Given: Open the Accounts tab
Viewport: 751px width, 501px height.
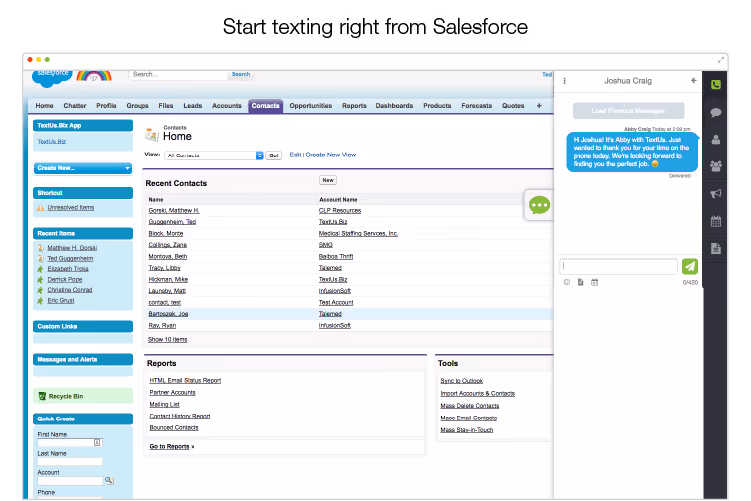Looking at the screenshot, I should click(x=227, y=105).
